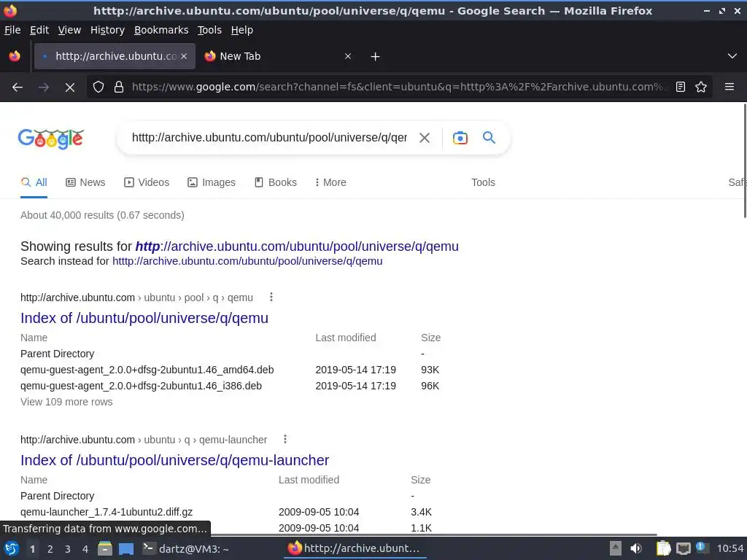This screenshot has height=560, width=747.
Task: Open Index of /ubuntu/pool/universe/q/qemu result
Action: pos(144,318)
